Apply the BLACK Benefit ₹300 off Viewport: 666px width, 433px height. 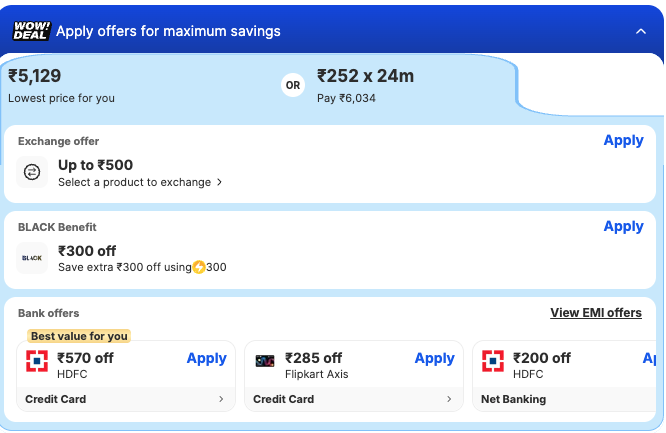623,227
